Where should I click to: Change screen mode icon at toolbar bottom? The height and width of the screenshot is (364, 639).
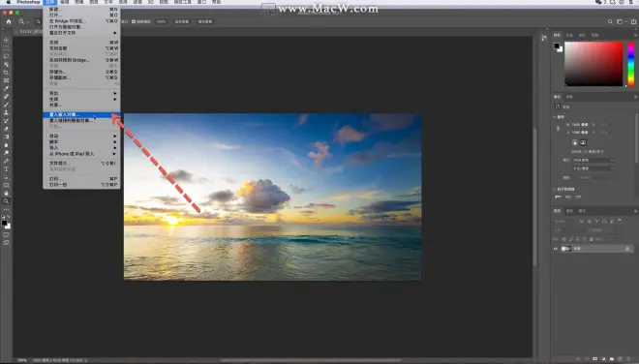pos(6,243)
